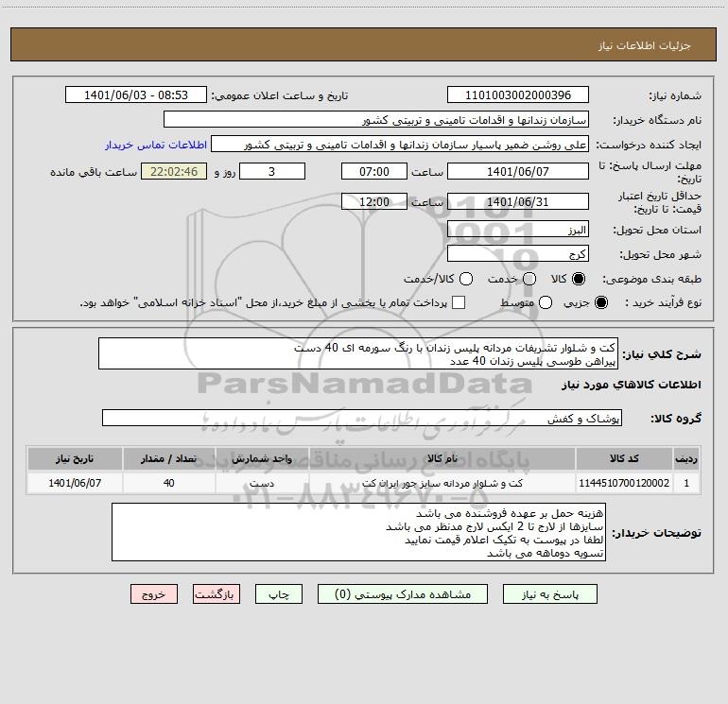Click general need description text box
The image size is (728, 704).
358,353
